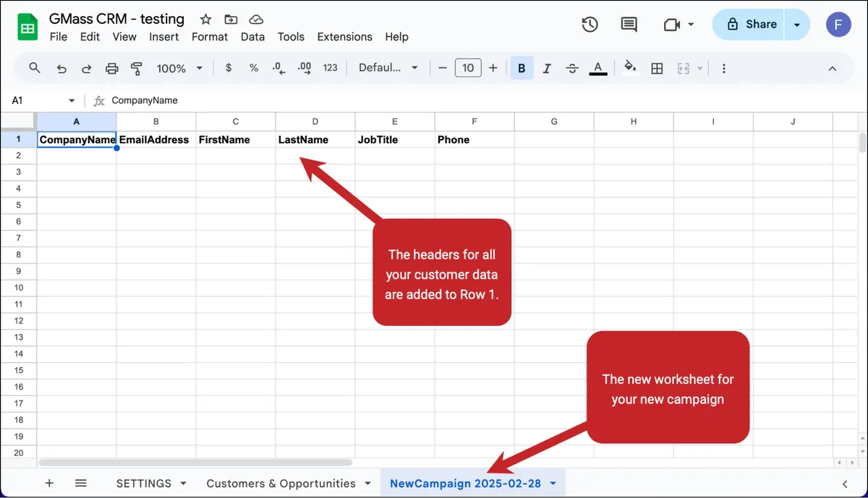Format as currency dollar sign
868x498 pixels.
pos(229,68)
